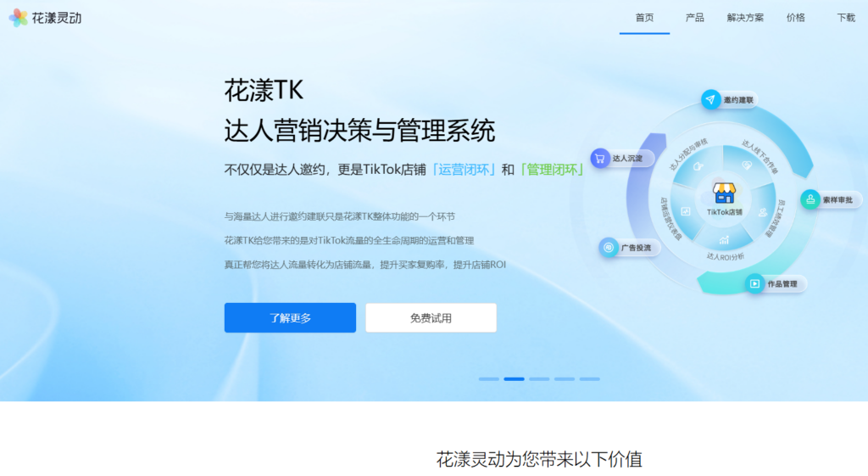Open the 下载 navigation link

846,18
